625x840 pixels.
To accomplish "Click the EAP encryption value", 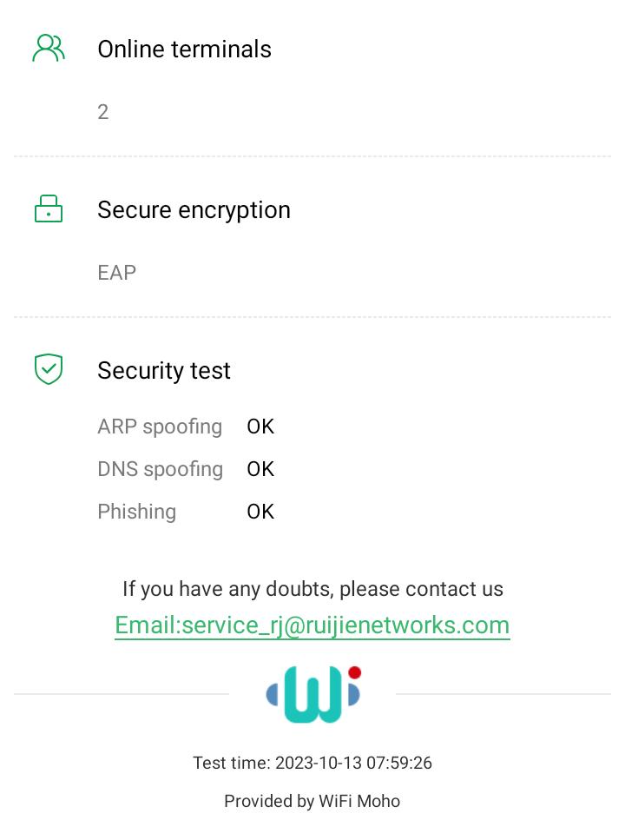I will click(116, 273).
